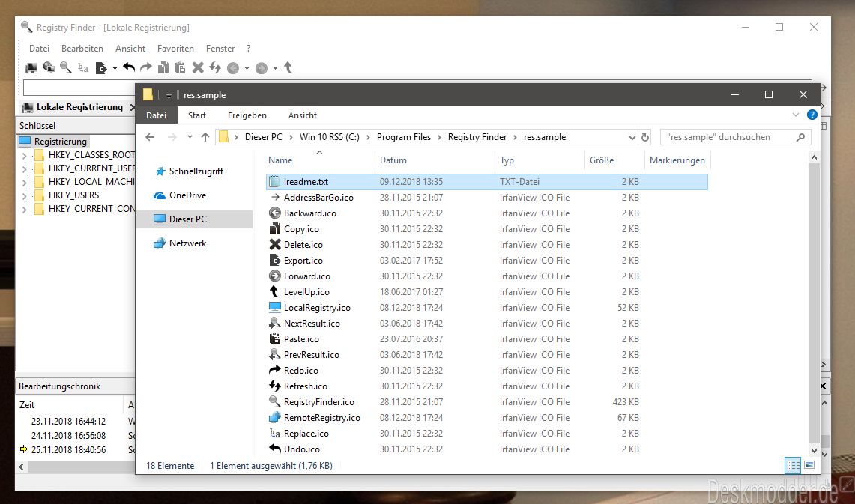Select the RegistryFinder.ico file

click(x=487, y=402)
